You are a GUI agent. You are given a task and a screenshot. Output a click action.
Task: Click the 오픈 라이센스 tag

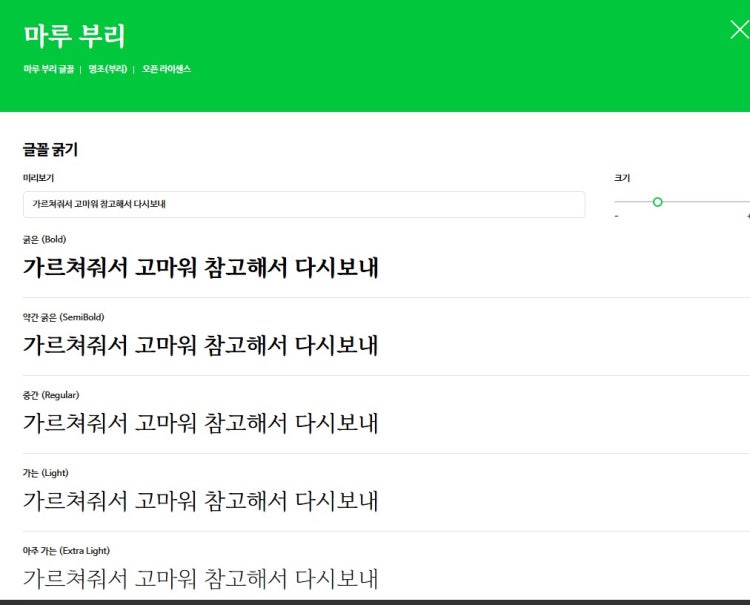click(x=166, y=69)
